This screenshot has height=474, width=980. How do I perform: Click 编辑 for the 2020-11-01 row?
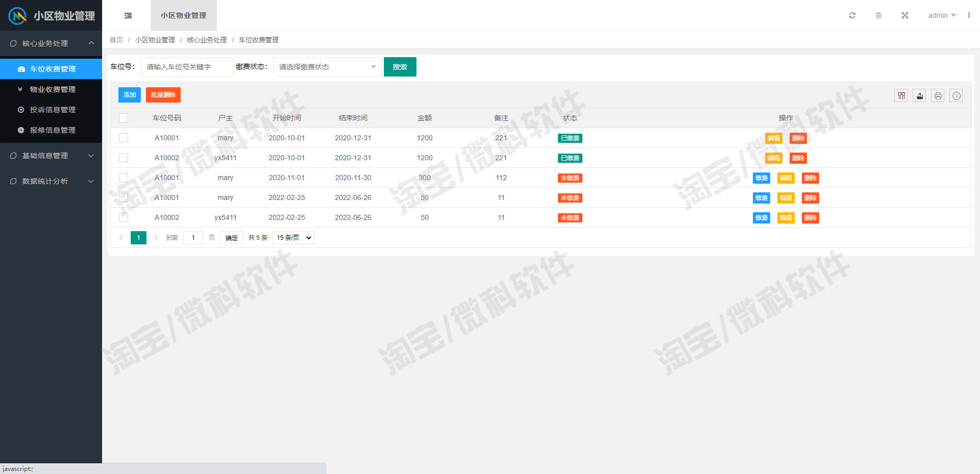[x=786, y=178]
